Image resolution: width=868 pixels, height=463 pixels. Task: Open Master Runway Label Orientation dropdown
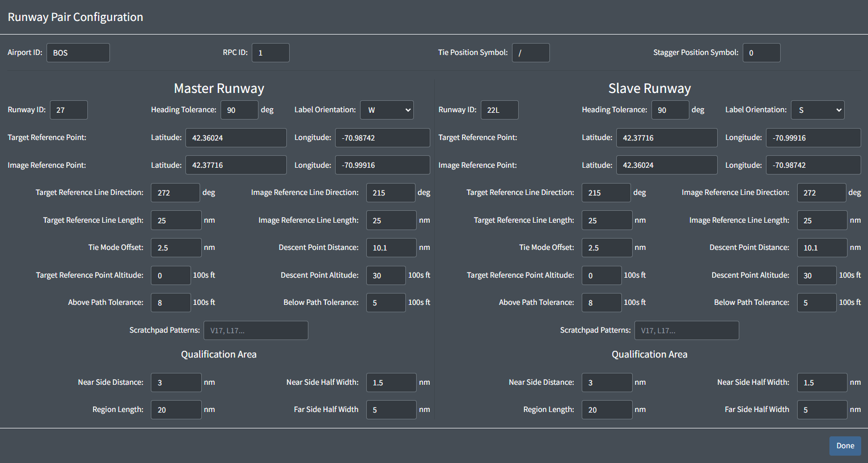387,110
